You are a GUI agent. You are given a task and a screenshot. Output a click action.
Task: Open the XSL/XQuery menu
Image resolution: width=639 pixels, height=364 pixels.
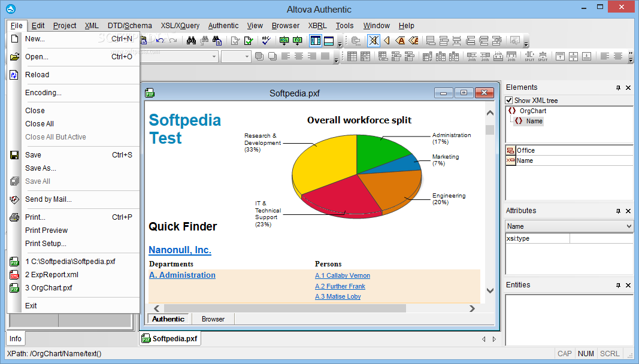click(x=180, y=25)
